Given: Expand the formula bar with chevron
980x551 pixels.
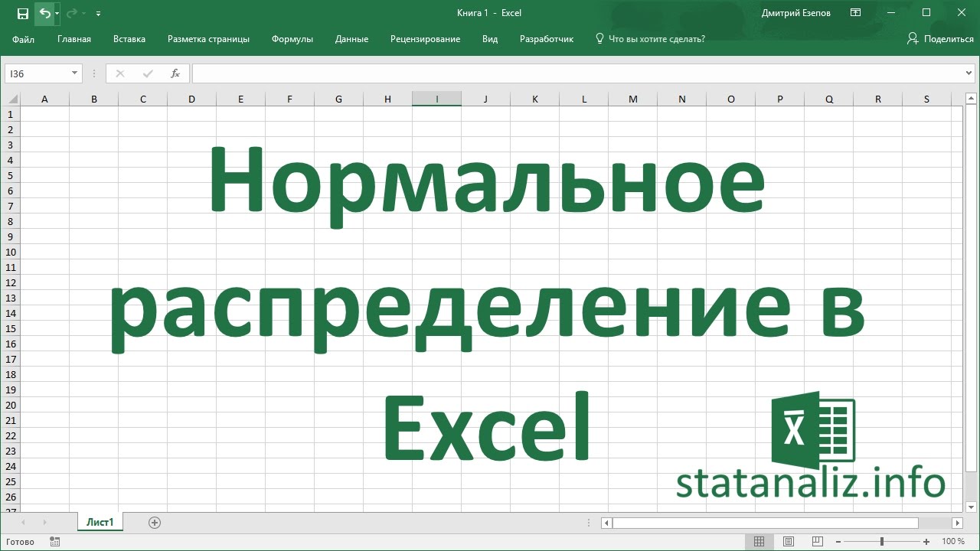Looking at the screenshot, I should (970, 73).
